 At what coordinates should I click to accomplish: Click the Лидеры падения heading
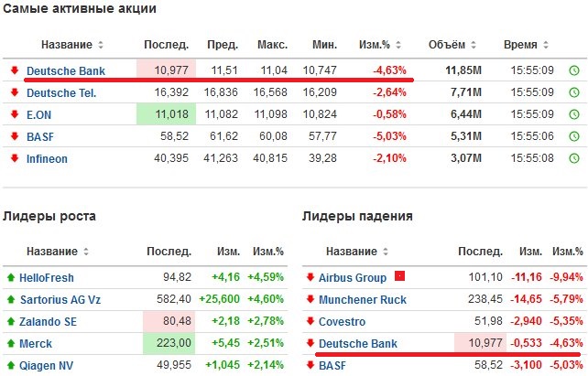(357, 216)
